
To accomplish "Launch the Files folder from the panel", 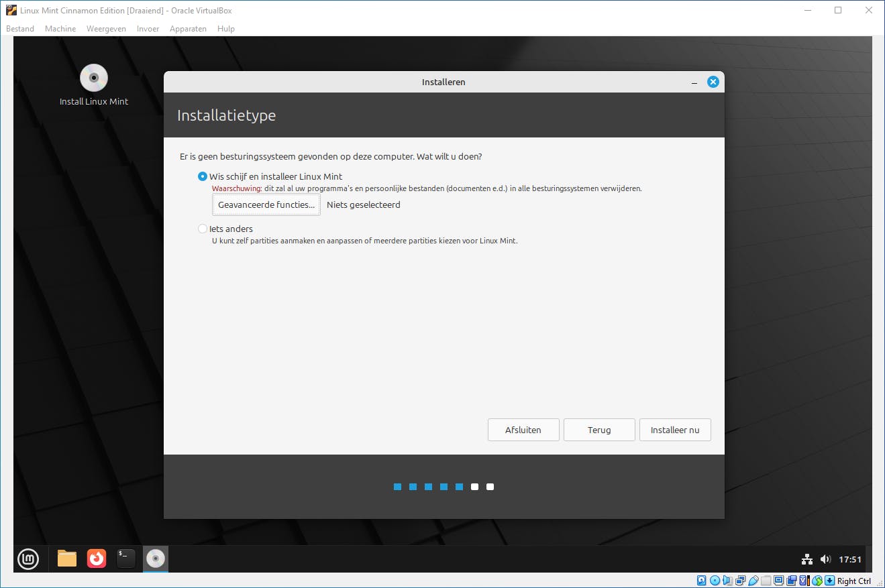I will click(67, 558).
